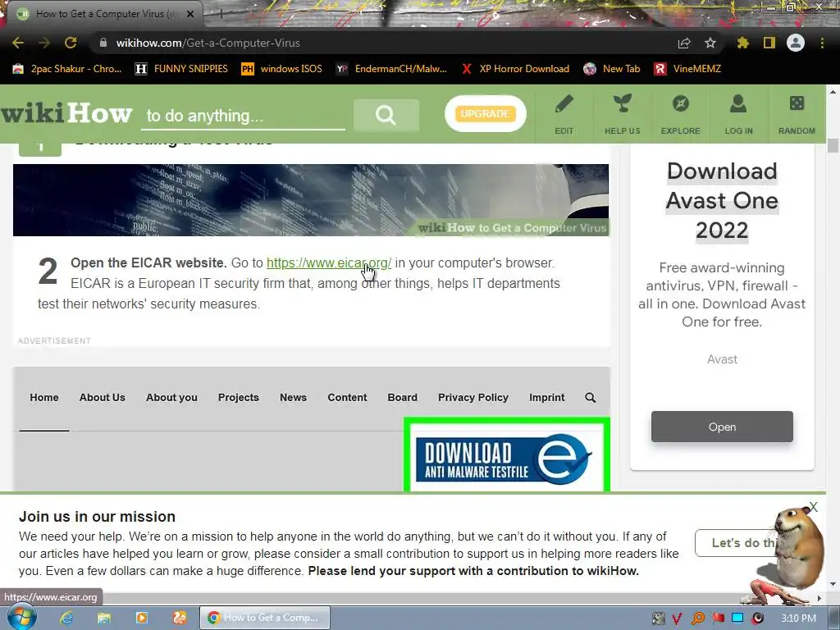Click About Us in EICAR menu

click(103, 398)
